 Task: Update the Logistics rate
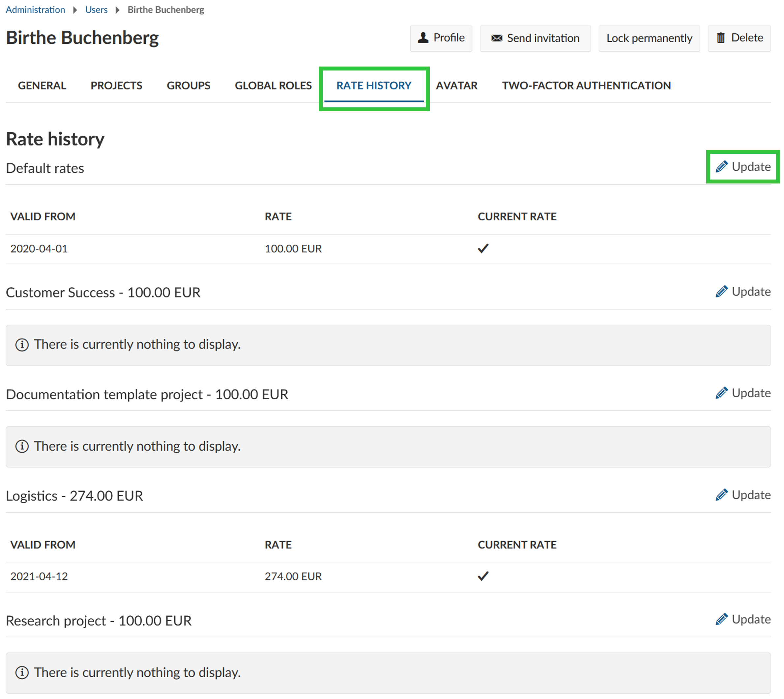(743, 495)
